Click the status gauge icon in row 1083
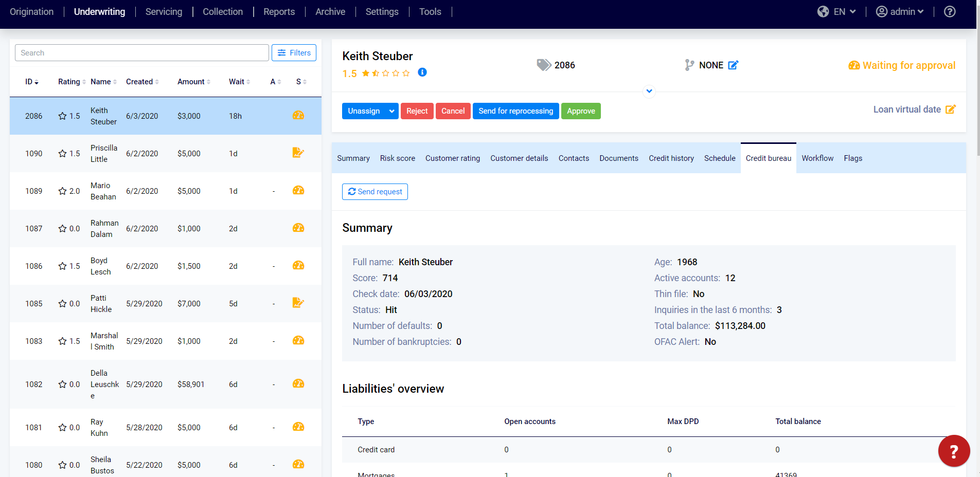The width and height of the screenshot is (980, 477). click(298, 340)
